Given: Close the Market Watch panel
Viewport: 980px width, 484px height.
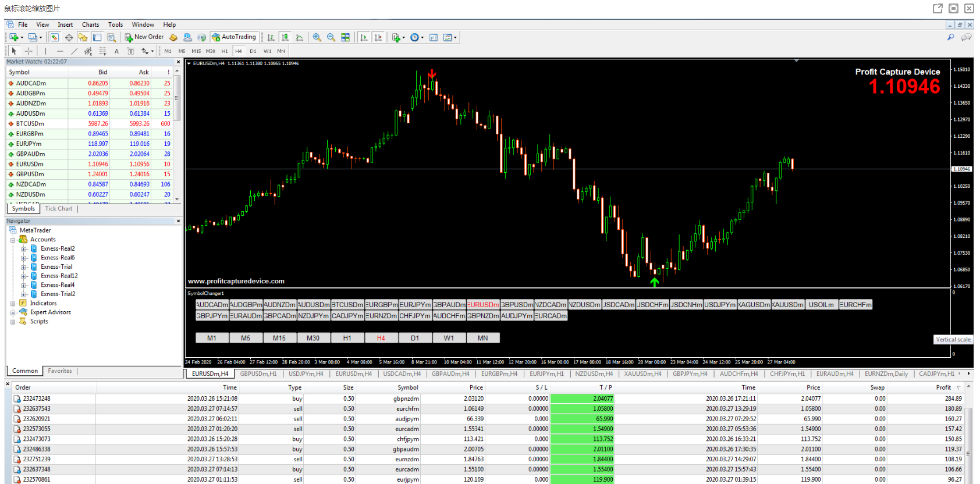Looking at the screenshot, I should click(178, 62).
